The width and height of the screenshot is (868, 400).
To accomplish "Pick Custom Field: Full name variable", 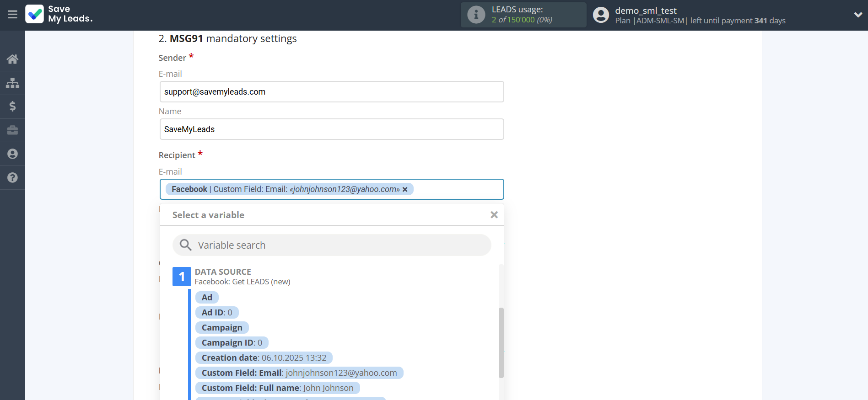I will 277,388.
